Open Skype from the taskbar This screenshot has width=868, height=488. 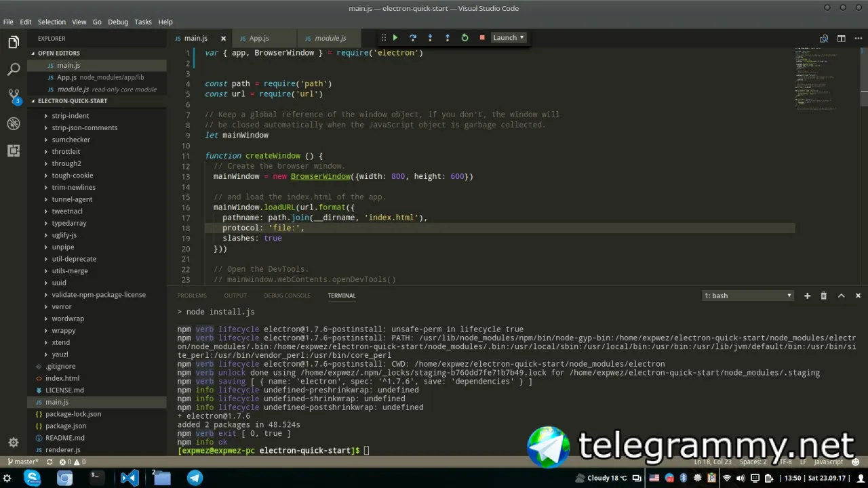tap(32, 478)
